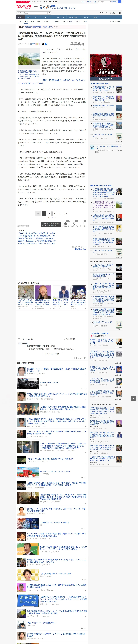This screenshot has width=138, height=644.
Task: Open the 東洋経済 ONLINE publisher logo
Action: (77, 44)
